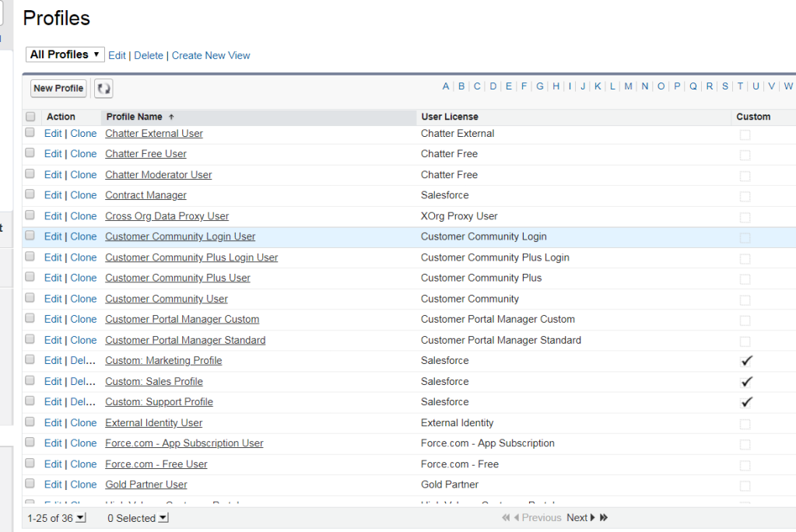Sort by User License column header

450,117
